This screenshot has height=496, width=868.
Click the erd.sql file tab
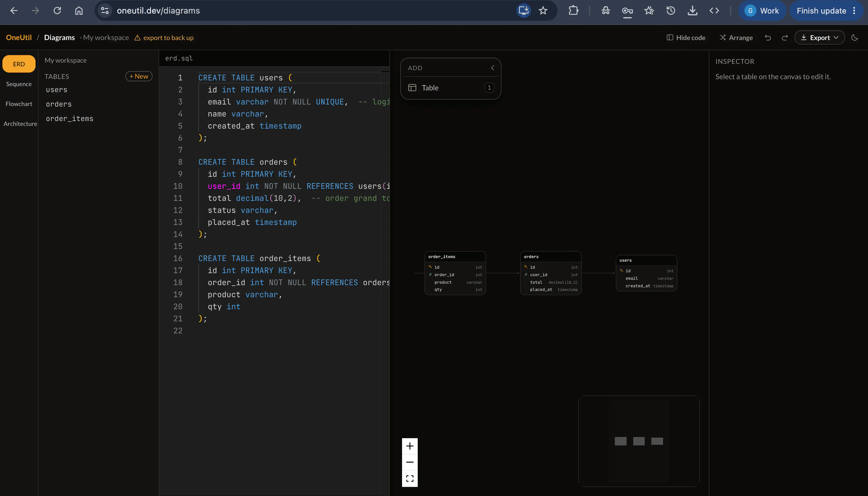click(x=179, y=58)
